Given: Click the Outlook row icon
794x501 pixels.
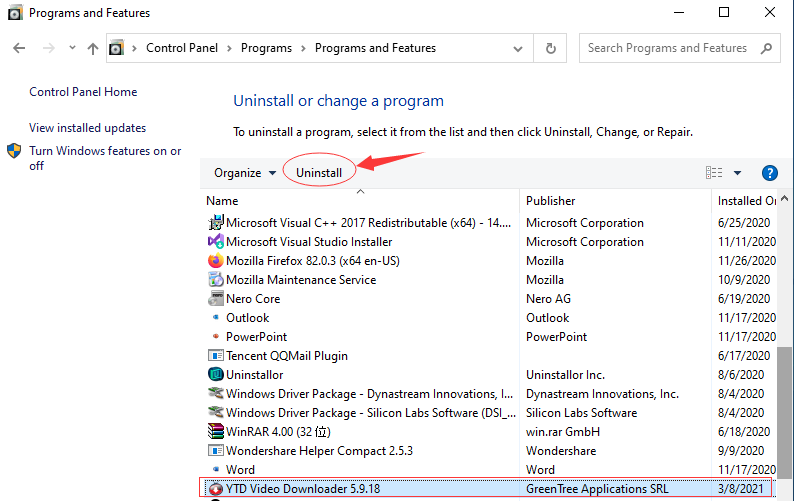Looking at the screenshot, I should click(x=216, y=317).
